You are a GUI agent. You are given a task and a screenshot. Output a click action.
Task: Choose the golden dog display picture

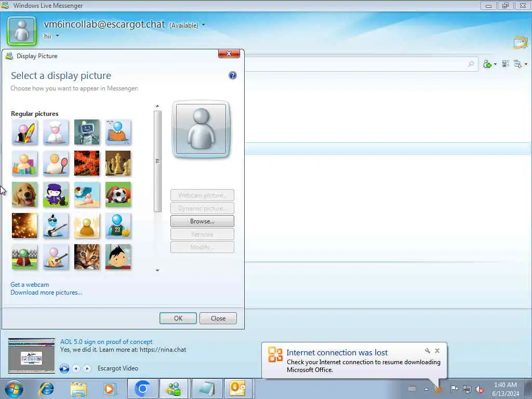pos(24,195)
